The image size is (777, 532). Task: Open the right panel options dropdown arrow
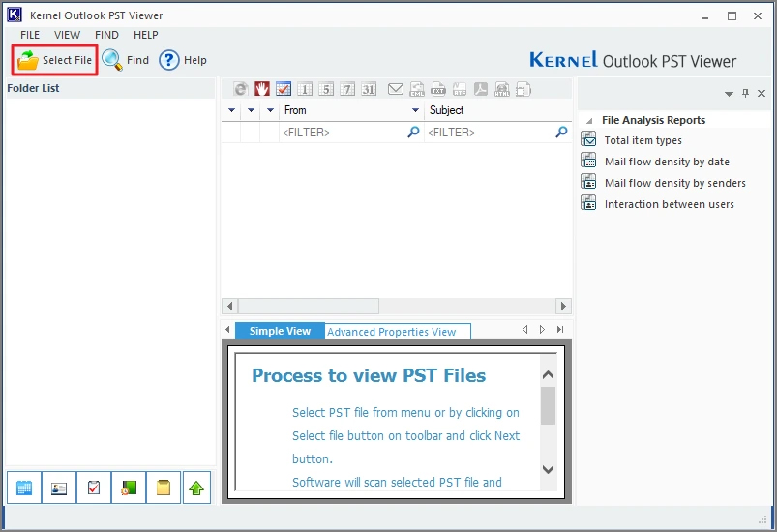pyautogui.click(x=729, y=94)
